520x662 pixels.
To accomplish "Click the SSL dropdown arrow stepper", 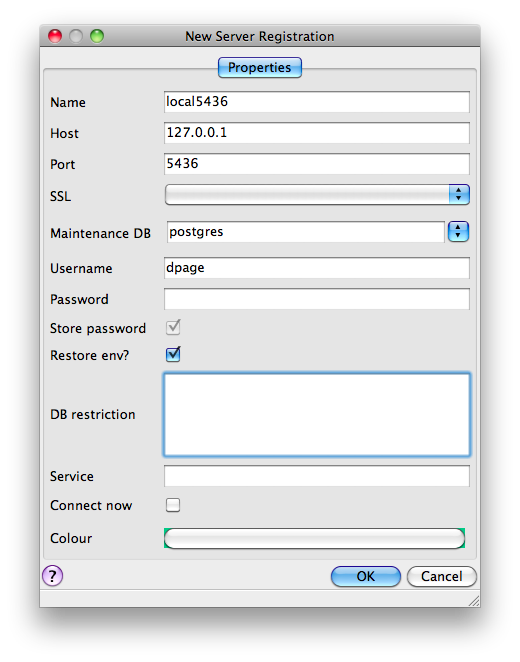I will click(x=459, y=195).
